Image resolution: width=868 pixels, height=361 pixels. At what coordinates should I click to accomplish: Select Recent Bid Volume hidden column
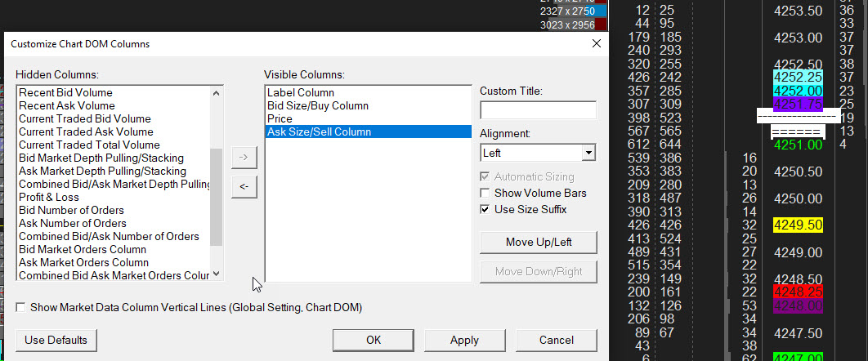click(x=65, y=92)
